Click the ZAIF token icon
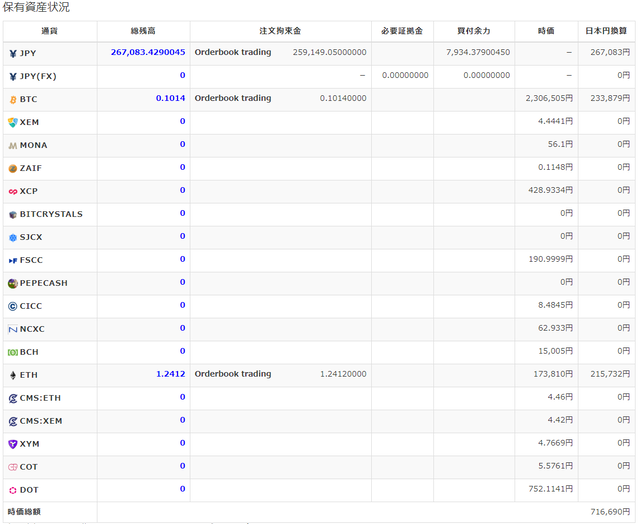This screenshot has width=640, height=524. (x=13, y=169)
